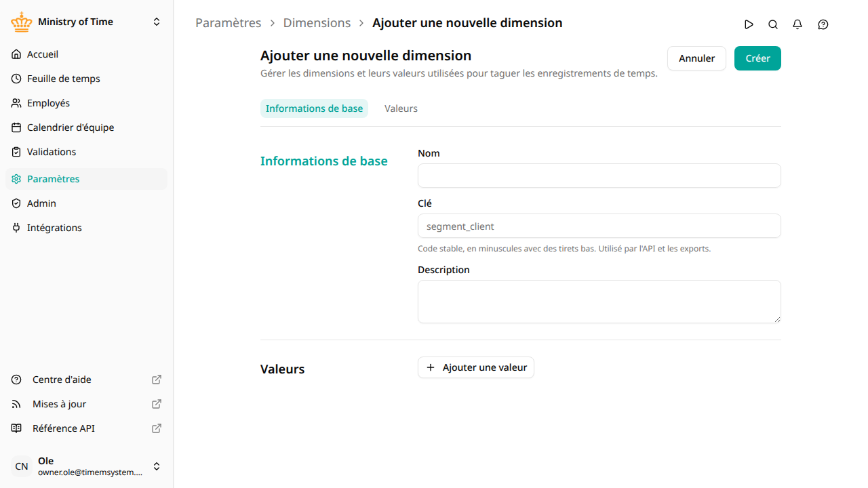Click the Validations clipboard icon
The image size is (868, 488).
[16, 152]
